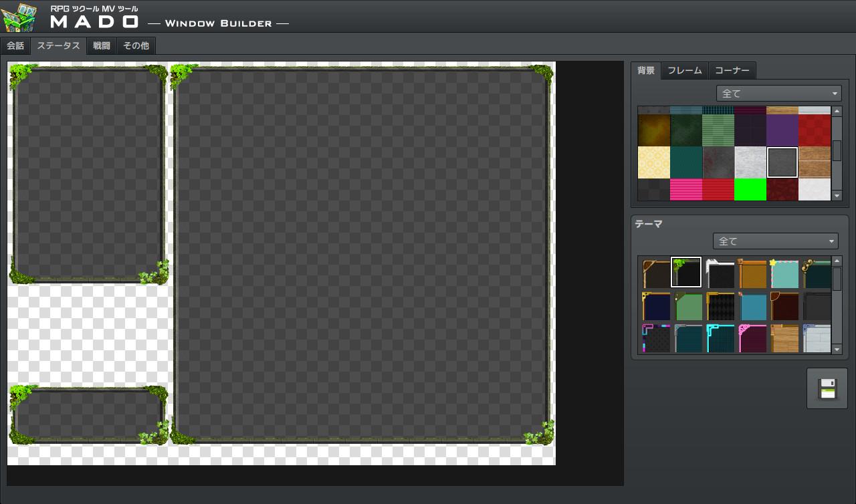Open the その他 tab
856x504 pixels.
click(x=136, y=46)
